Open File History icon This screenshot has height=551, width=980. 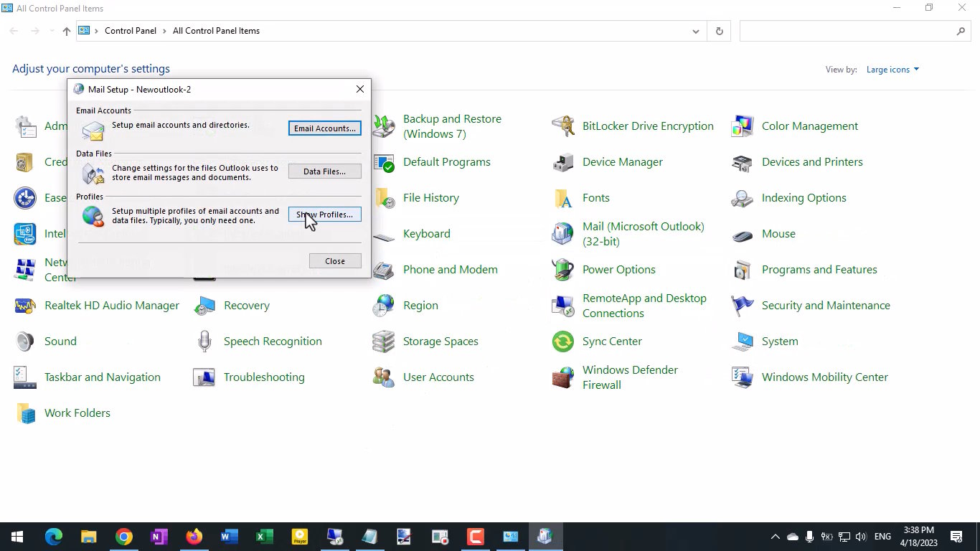(x=384, y=198)
